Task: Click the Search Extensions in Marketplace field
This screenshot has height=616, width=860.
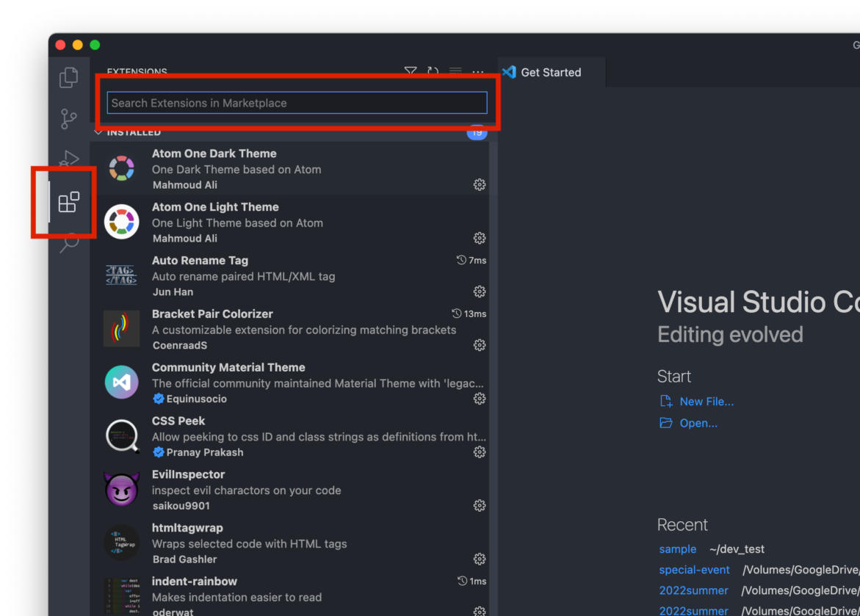Action: pyautogui.click(x=297, y=103)
